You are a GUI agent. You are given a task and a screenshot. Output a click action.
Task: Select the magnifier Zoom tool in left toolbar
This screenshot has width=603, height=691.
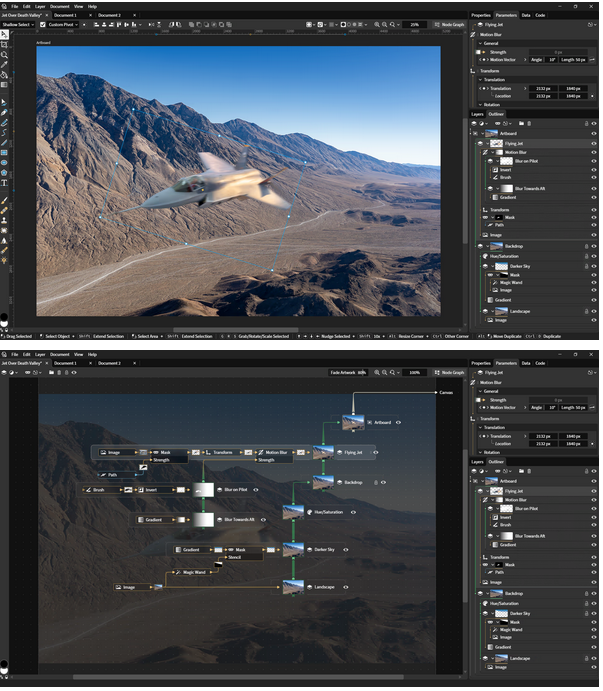pyautogui.click(x=4, y=55)
